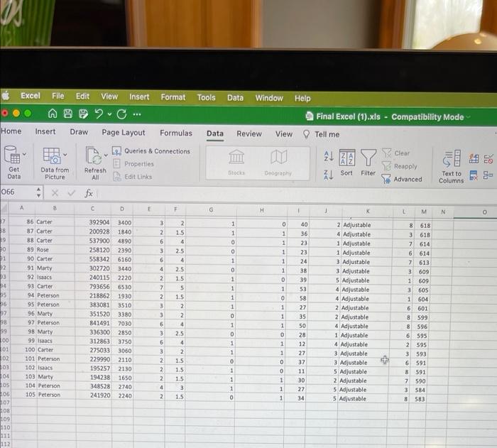
Task: Click Reapply filter
Action: click(x=399, y=166)
